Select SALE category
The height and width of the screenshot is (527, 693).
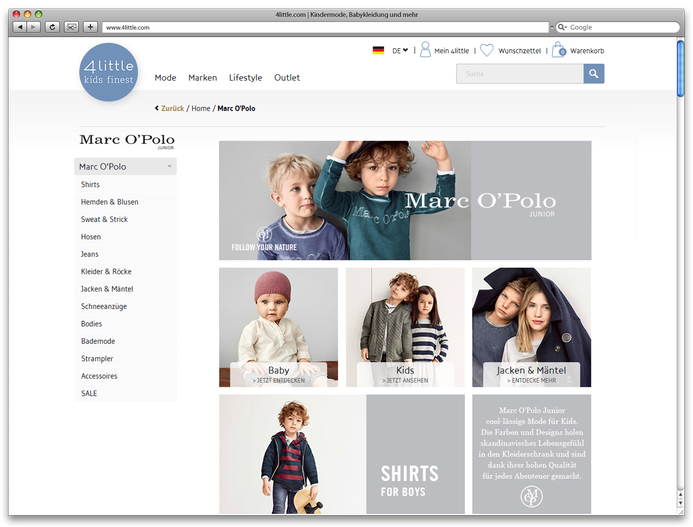[x=126, y=393]
